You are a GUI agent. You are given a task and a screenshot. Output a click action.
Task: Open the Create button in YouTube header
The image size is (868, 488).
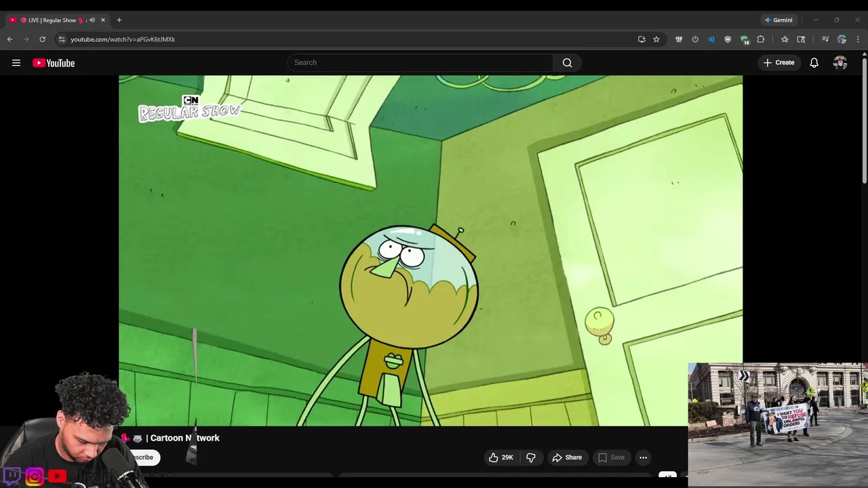click(778, 63)
